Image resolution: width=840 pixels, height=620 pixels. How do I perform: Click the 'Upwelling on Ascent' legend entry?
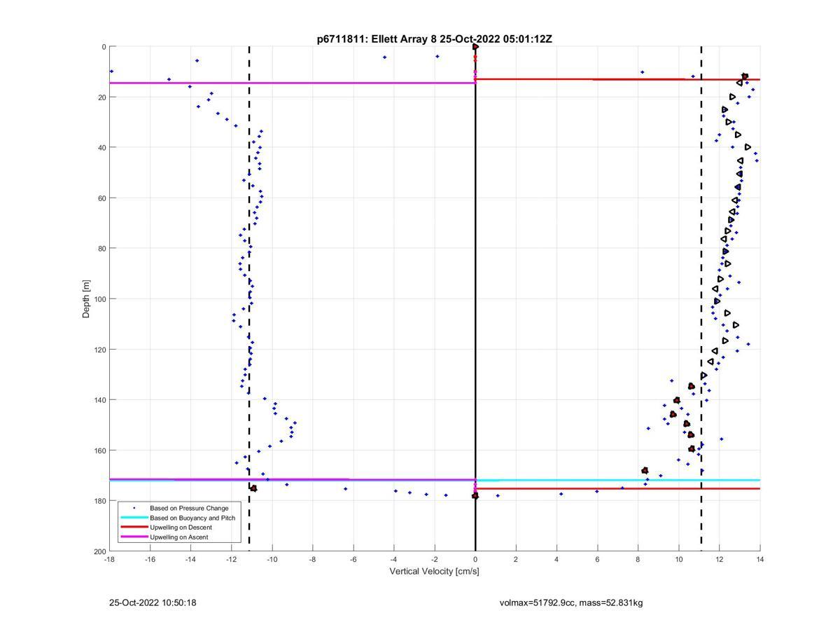[179, 537]
